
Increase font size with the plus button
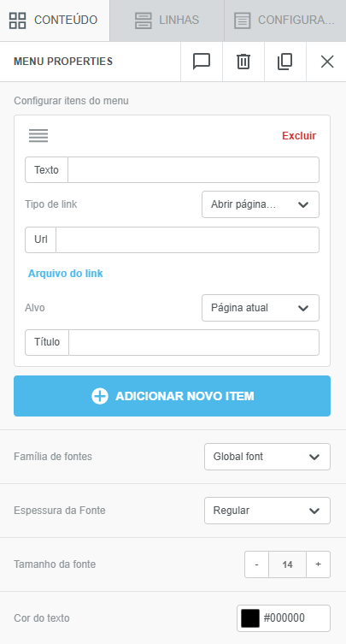point(318,564)
